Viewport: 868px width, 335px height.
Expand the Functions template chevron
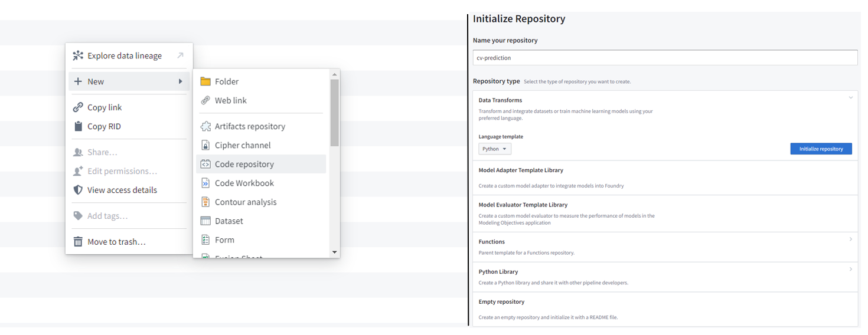[x=851, y=239]
